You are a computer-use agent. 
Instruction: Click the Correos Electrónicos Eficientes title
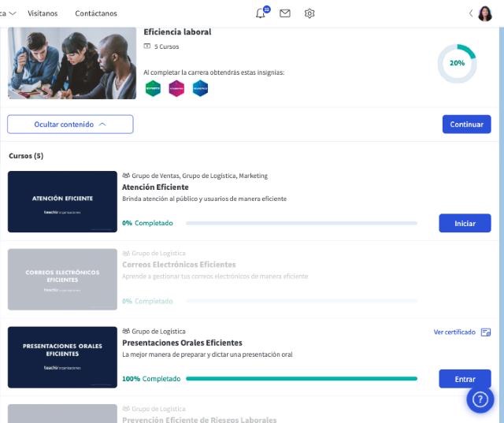pos(179,265)
